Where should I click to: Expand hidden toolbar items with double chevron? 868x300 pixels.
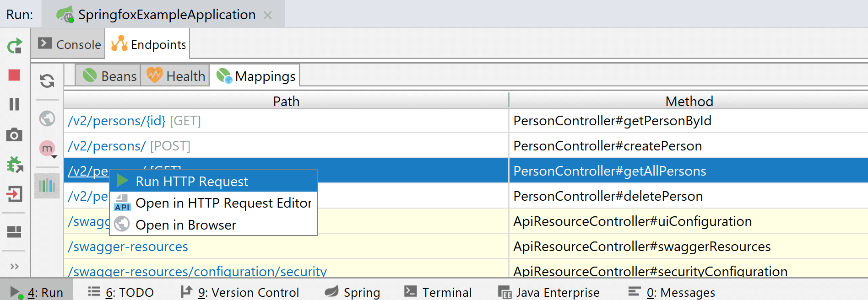tap(15, 267)
